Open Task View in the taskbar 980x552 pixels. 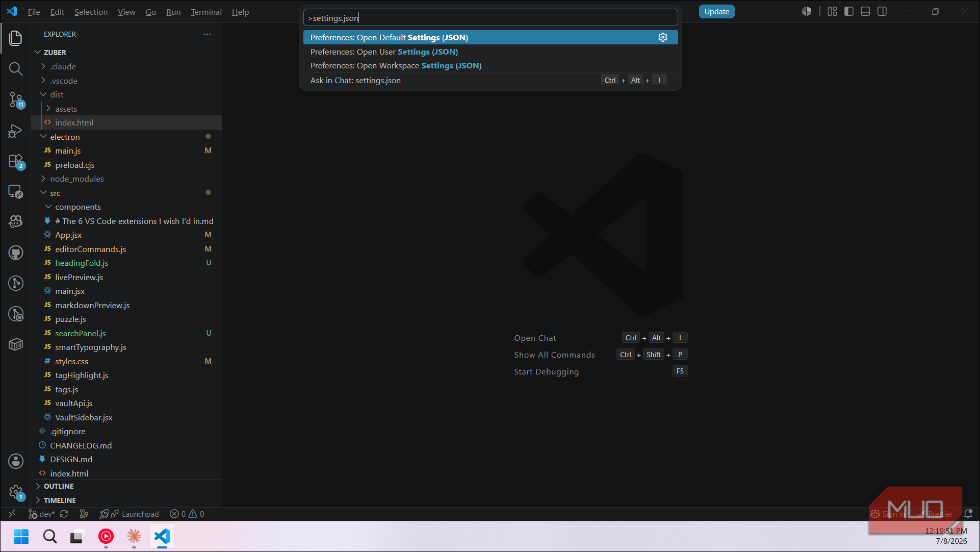point(76,536)
